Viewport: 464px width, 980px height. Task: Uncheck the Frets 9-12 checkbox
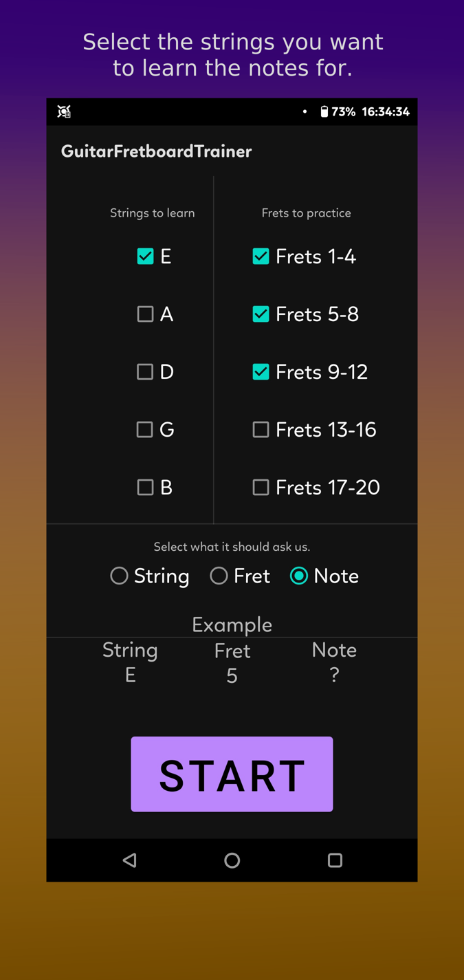coord(261,372)
